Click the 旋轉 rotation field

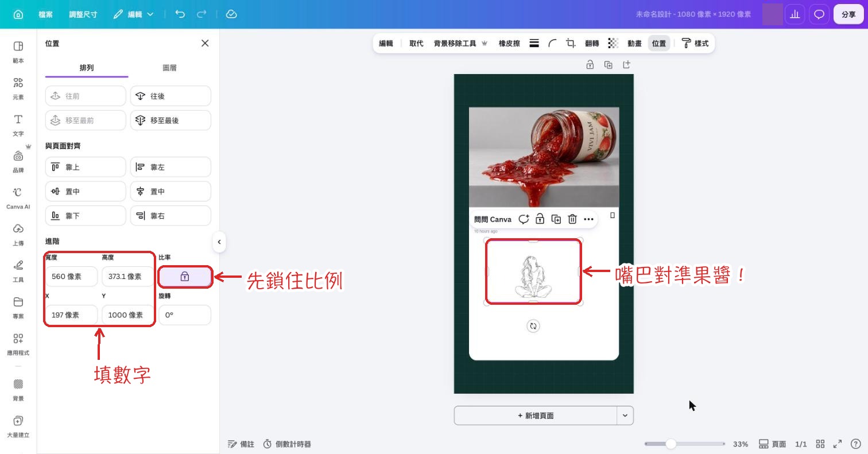pyautogui.click(x=185, y=315)
